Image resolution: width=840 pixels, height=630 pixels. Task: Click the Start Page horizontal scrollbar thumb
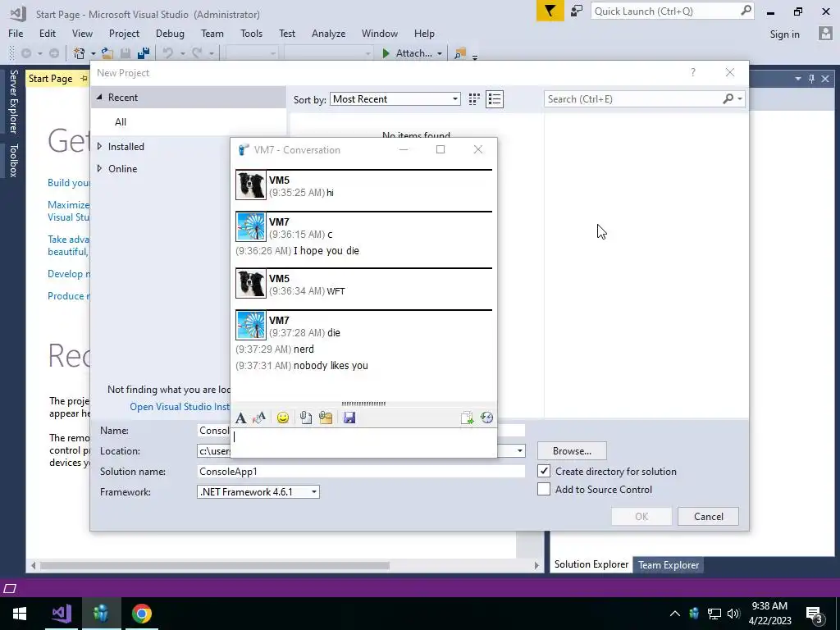(215, 565)
